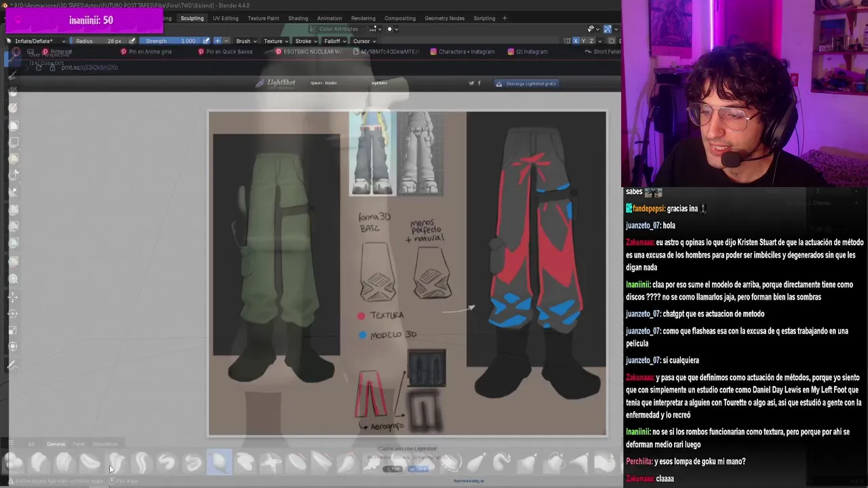The height and width of the screenshot is (488, 868).
Task: Select the Transform tool in sculpt toolbar
Action: point(13,347)
